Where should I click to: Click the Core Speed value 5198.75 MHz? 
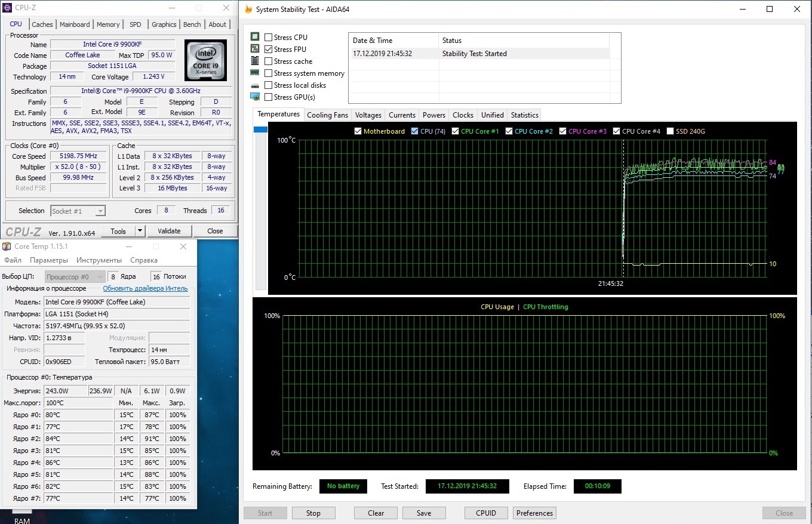[78, 156]
